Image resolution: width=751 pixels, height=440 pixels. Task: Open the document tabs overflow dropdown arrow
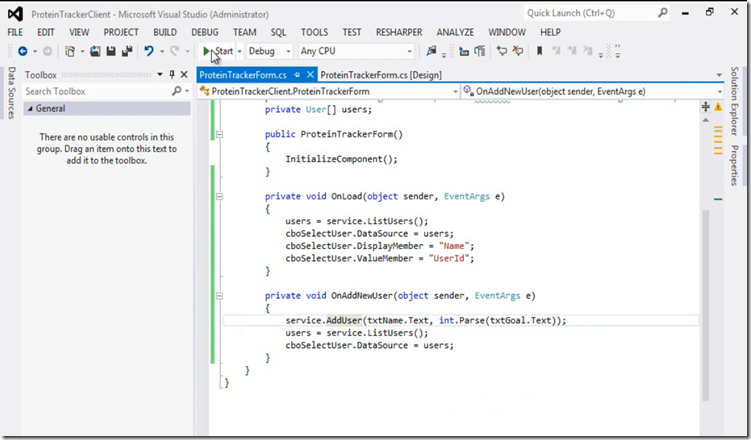pos(718,75)
